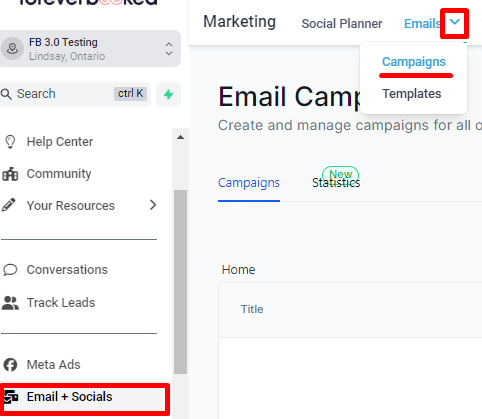Click the location avatar icon for FB 3.0 Testing
Image resolution: width=482 pixels, height=419 pixels.
coord(13,49)
